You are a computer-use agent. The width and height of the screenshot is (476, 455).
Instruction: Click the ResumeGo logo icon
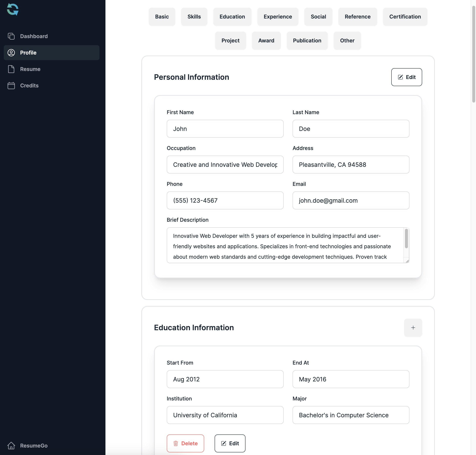[x=13, y=10]
